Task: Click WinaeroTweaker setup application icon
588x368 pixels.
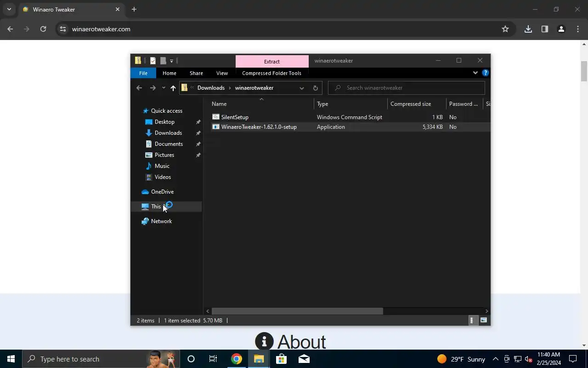Action: point(215,127)
